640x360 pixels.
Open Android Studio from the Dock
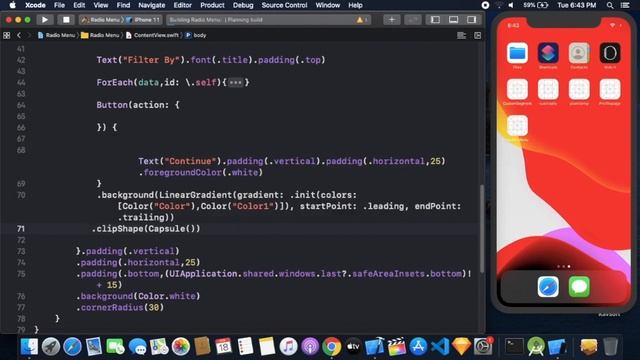(536, 347)
